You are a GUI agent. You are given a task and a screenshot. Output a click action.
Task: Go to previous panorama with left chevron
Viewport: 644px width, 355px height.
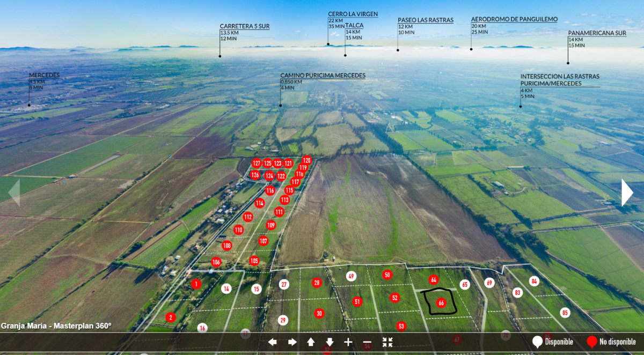[14, 193]
